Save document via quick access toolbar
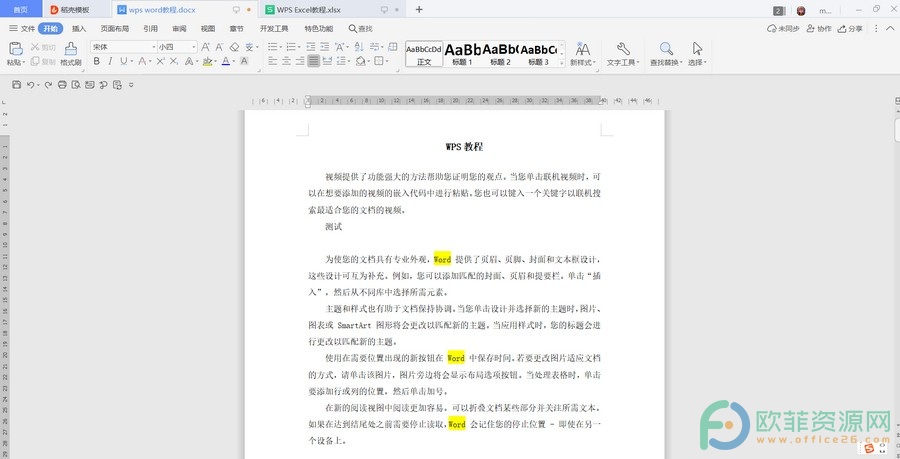This screenshot has height=459, width=900. click(x=17, y=85)
